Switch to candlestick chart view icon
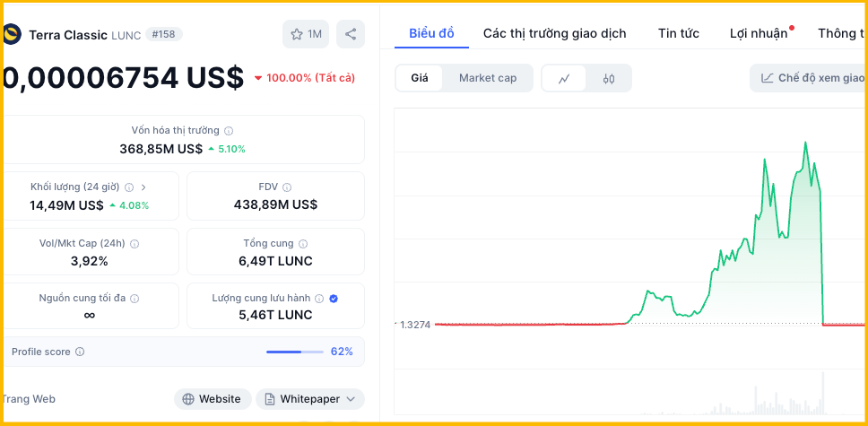Viewport: 868px width, 426px height. [x=609, y=79]
